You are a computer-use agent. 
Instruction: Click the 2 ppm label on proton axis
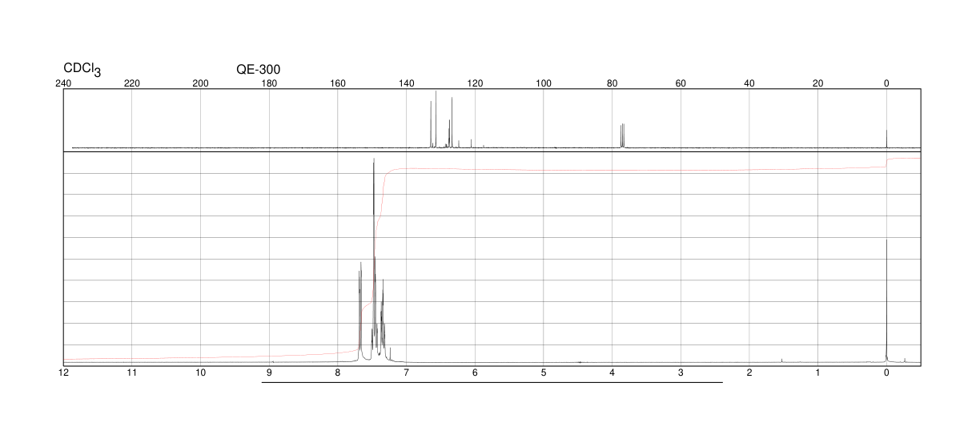(x=749, y=373)
